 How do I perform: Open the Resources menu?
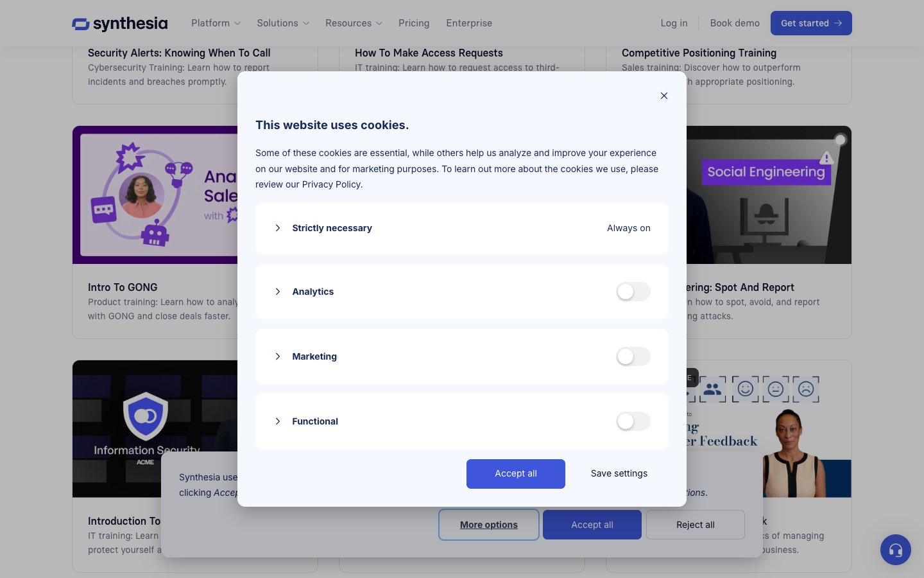pos(353,23)
